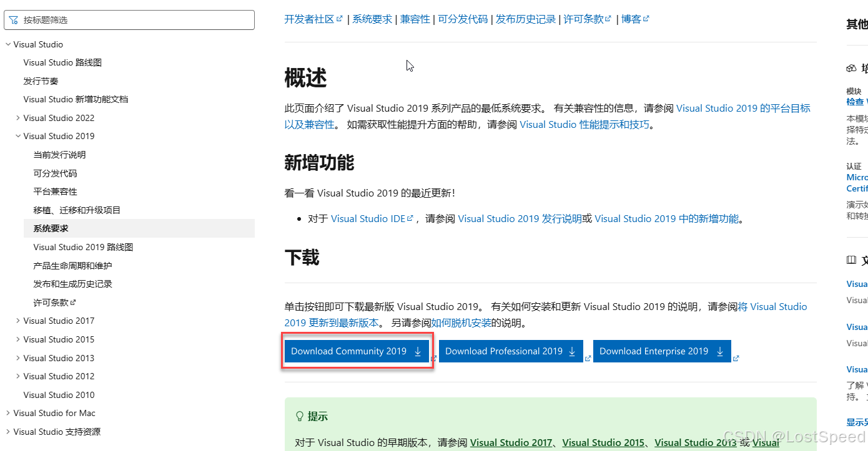Click the download arrow on Community 2019 button
Image resolution: width=868 pixels, height=451 pixels.
click(418, 351)
